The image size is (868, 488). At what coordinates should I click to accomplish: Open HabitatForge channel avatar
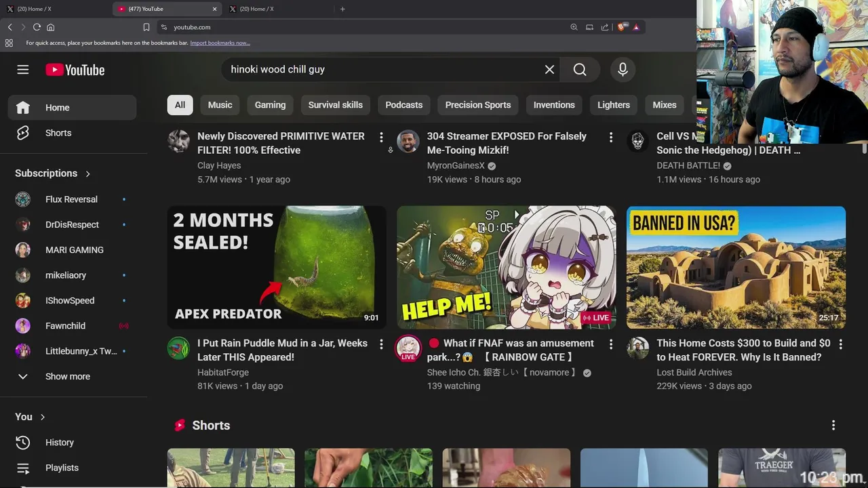[179, 348]
